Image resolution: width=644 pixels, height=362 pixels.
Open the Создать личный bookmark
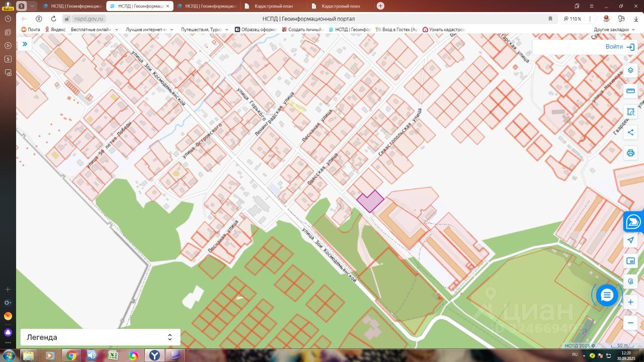coord(302,30)
